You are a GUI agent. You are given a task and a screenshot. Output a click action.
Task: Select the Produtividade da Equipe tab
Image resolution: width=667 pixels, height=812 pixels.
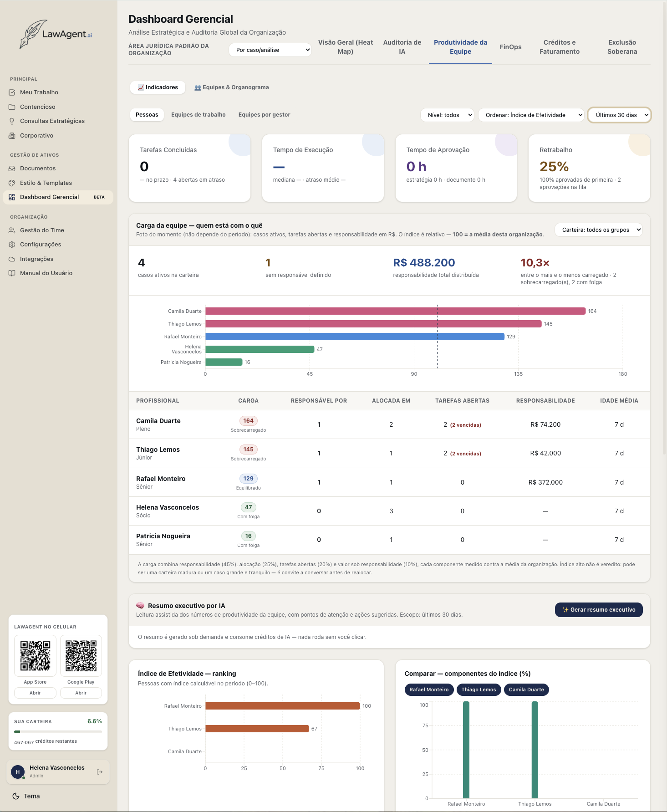pos(460,47)
